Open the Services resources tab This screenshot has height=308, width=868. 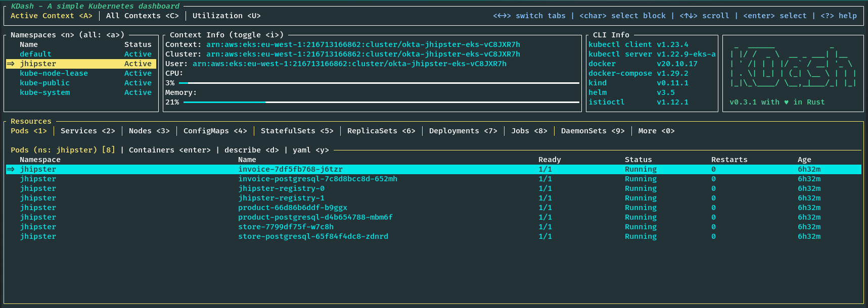point(87,131)
